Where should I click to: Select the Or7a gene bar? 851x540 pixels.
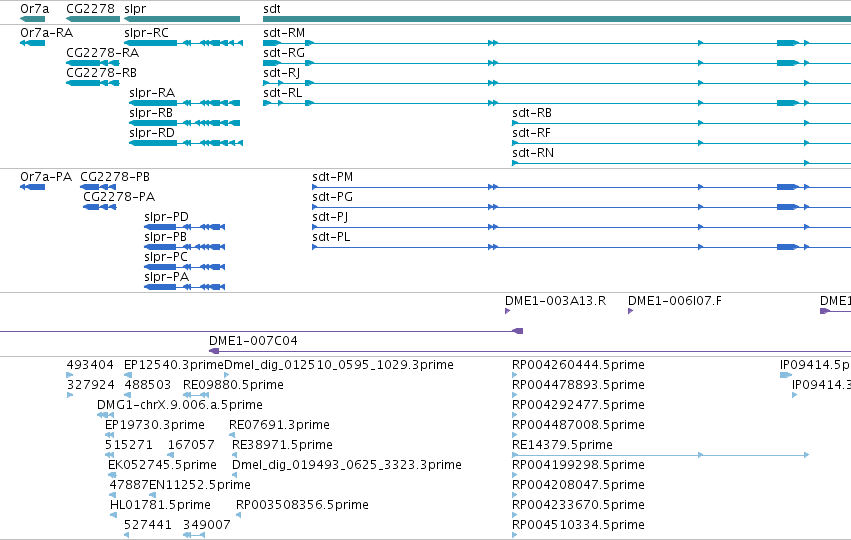tap(33, 19)
